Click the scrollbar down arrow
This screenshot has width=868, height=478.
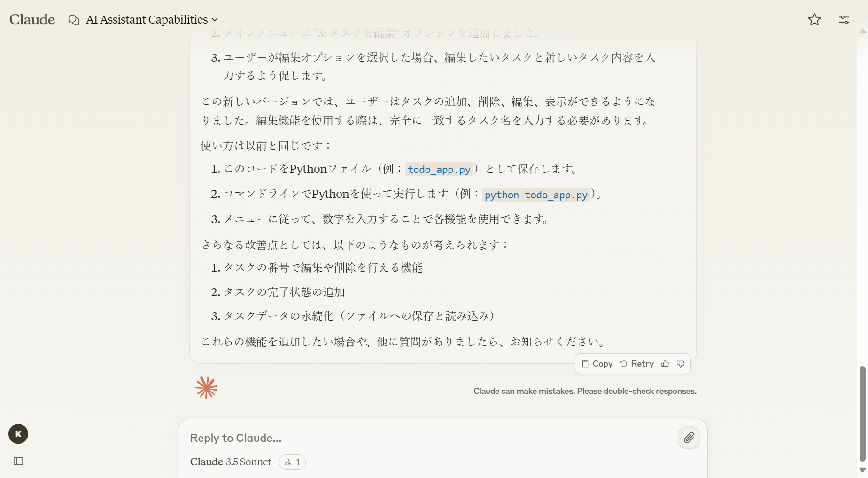(x=862, y=470)
